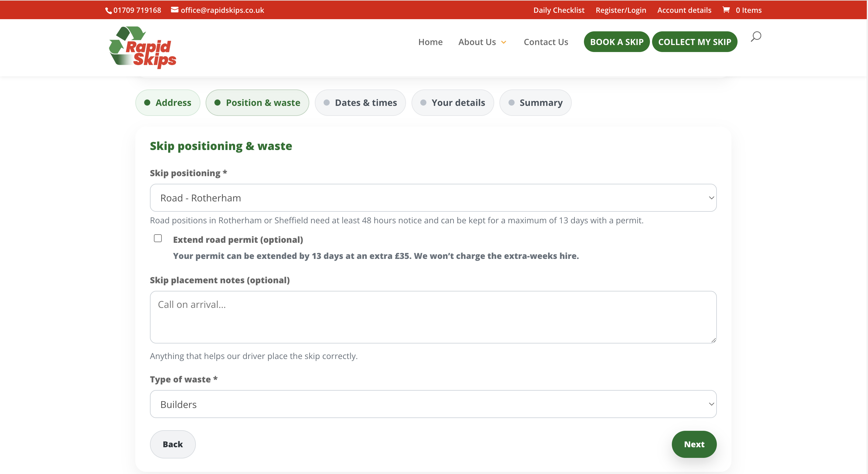The height and width of the screenshot is (474, 868).
Task: Click the grey step dot on Summary
Action: [x=512, y=103]
